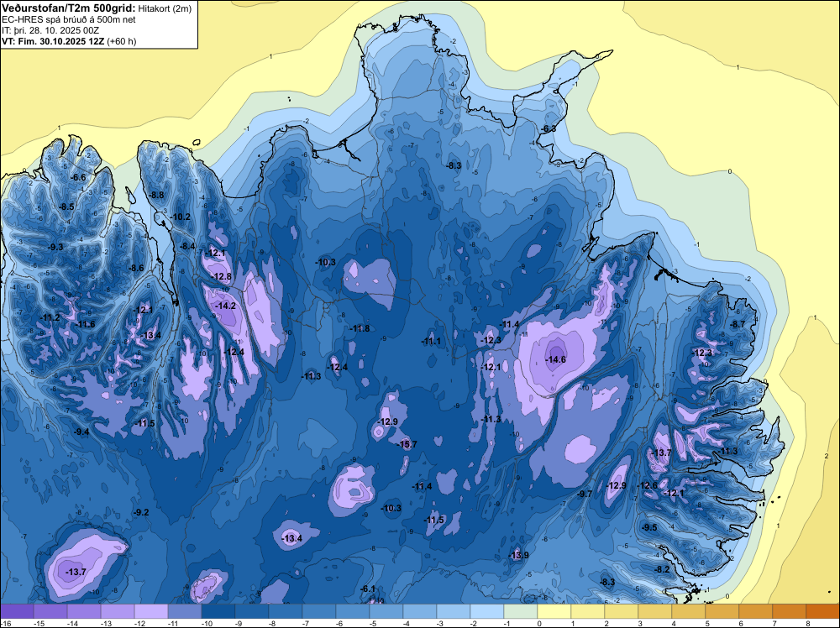Click the "8" value on the legend scale
Screen dimensions: 840x628
(x=806, y=623)
